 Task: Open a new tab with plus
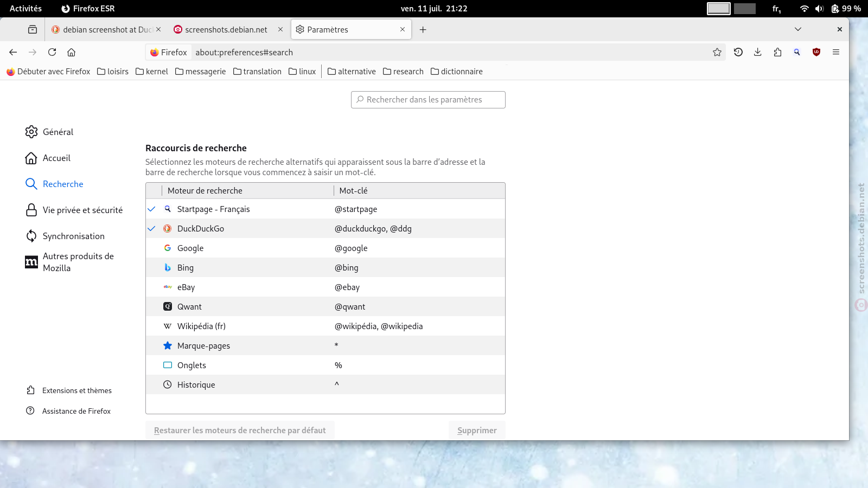[423, 29]
